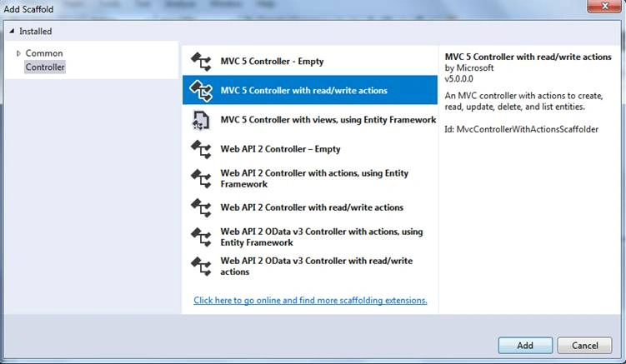Open link to find more scaffolding extensions online

310,300
